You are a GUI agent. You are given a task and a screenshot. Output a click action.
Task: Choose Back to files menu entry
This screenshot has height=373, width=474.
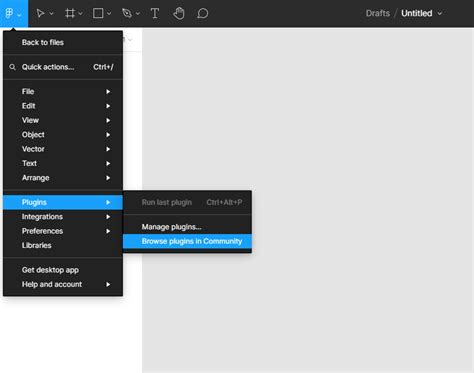[x=63, y=42]
